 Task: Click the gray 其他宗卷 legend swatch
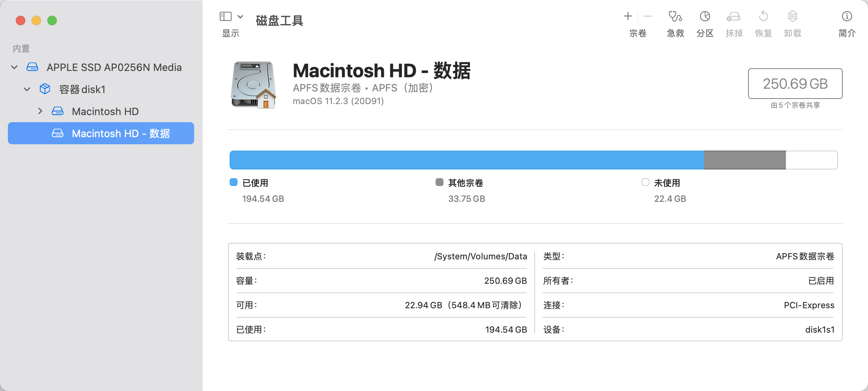pos(440,182)
